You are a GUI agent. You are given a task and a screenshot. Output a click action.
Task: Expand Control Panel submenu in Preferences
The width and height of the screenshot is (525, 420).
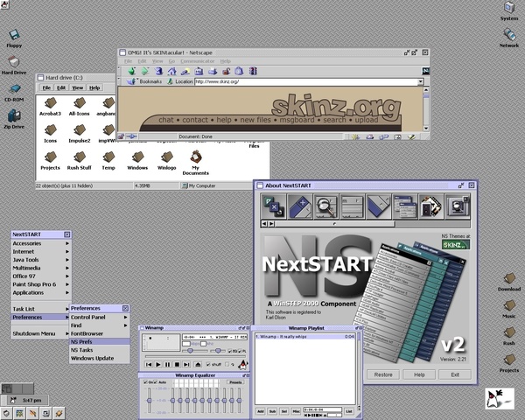point(100,317)
